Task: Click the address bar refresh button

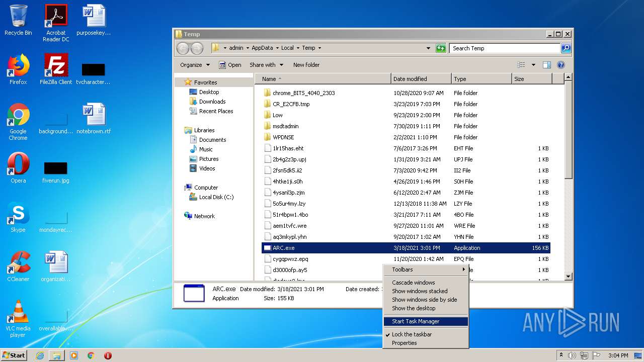Action: 441,48
